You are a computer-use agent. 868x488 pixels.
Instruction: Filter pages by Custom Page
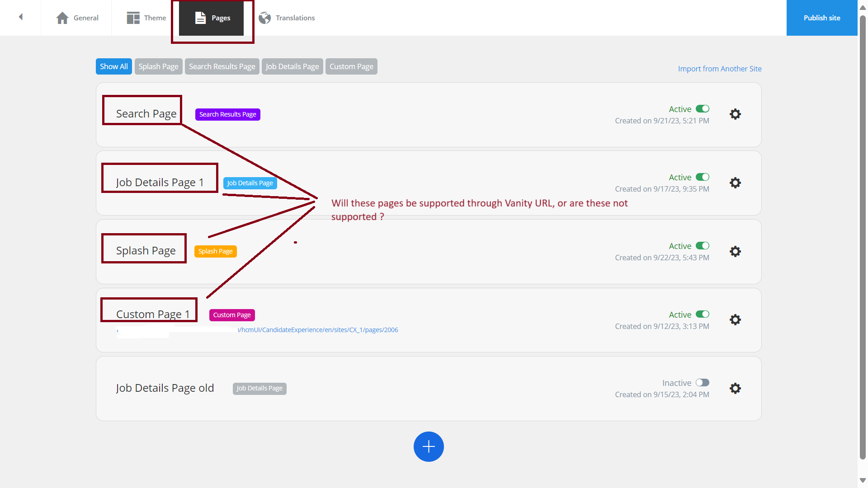click(x=351, y=66)
